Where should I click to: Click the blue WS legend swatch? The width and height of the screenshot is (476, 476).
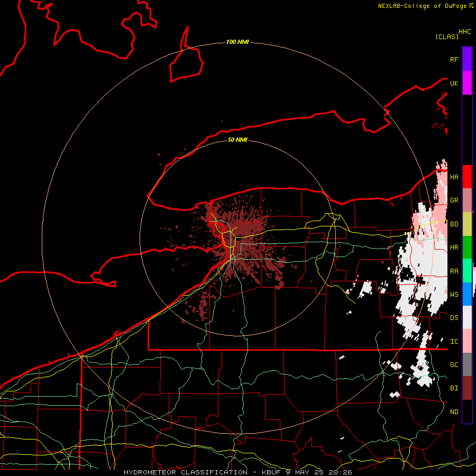click(467, 294)
